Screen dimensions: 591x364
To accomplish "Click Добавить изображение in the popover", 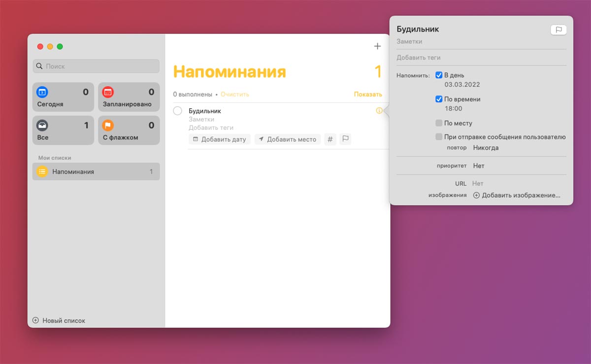I will 517,195.
